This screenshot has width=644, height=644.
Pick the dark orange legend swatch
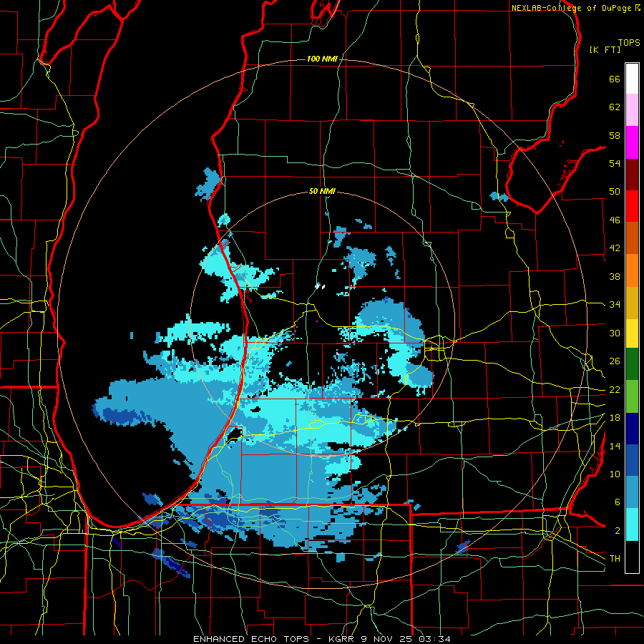click(x=632, y=238)
